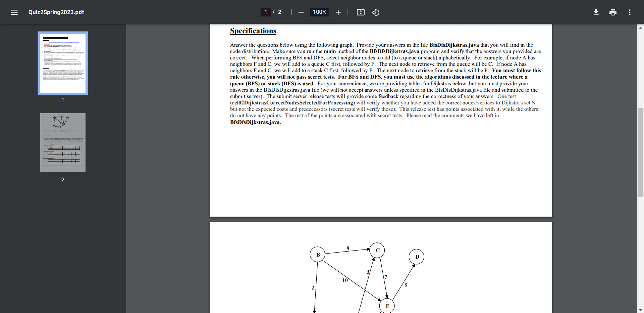Click node C in the graph
This screenshot has width=644, height=313.
(377, 250)
